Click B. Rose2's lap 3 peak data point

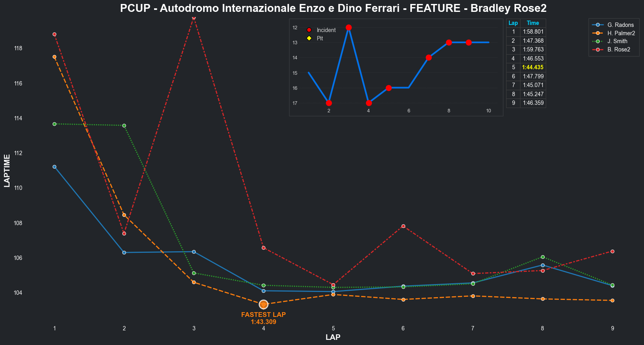[x=194, y=17]
